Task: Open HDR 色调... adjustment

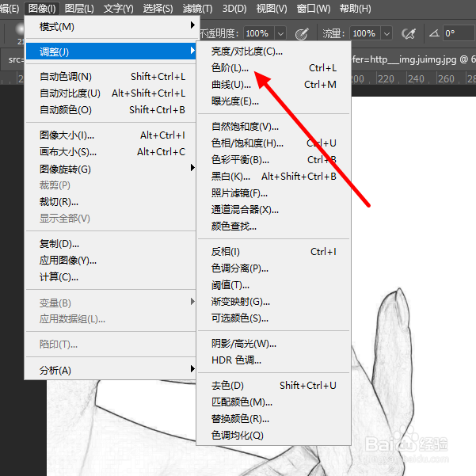Action: (273, 360)
